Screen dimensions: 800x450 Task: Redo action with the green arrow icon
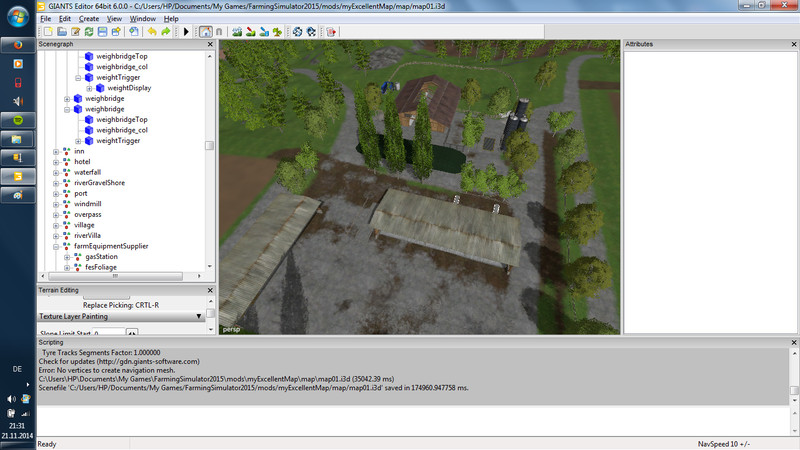tap(166, 32)
